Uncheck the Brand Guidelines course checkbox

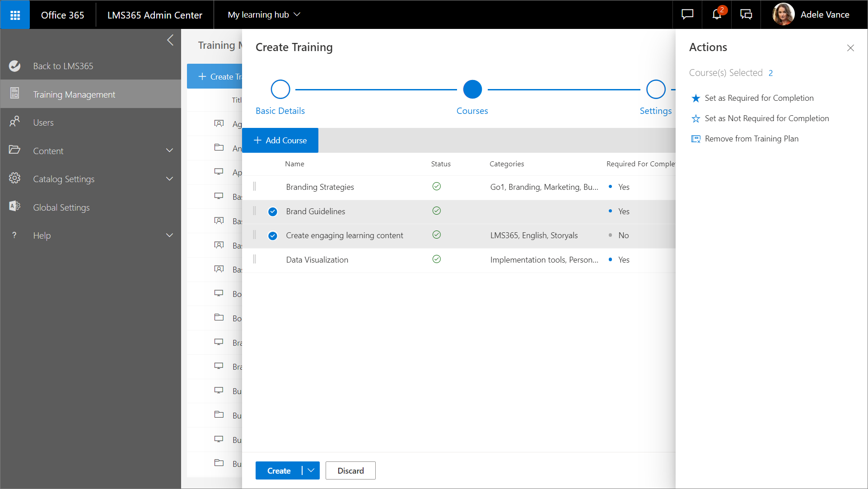273,212
